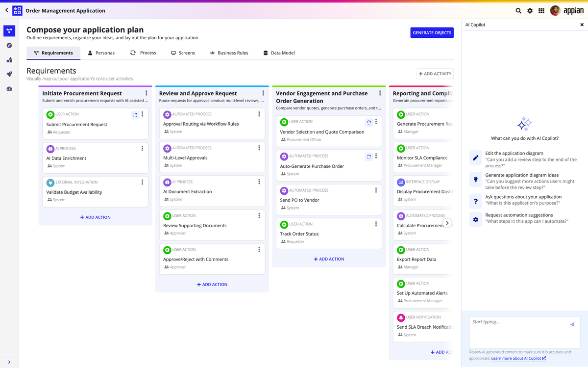The image size is (588, 368).
Task: Click the GENERATE OBJECTS button
Action: (431, 32)
